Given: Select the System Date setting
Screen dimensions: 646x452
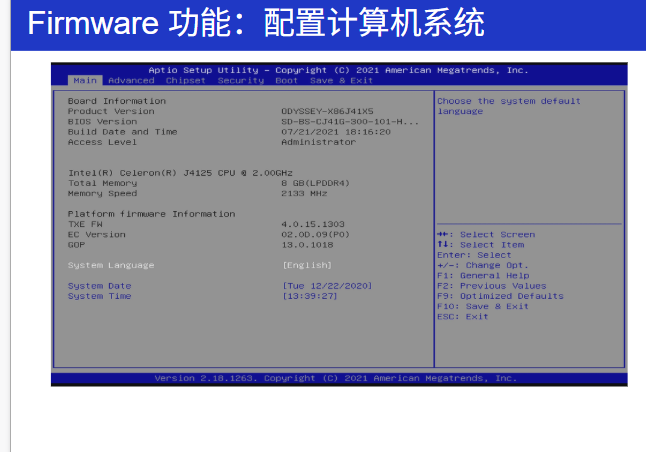Looking at the screenshot, I should pyautogui.click(x=99, y=286).
